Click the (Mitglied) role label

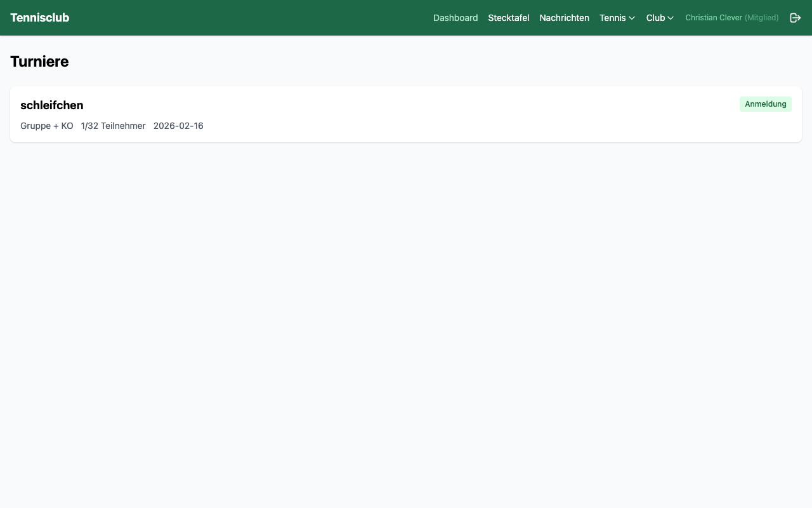761,18
